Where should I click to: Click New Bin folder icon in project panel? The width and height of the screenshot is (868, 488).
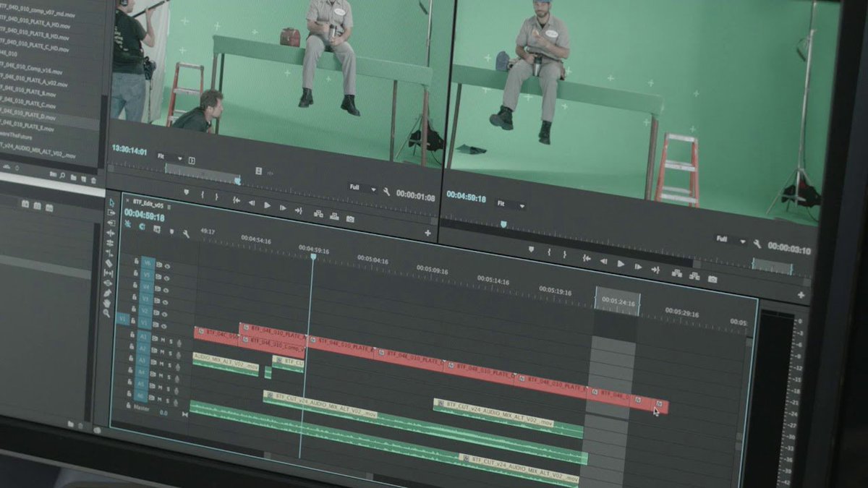[x=73, y=177]
